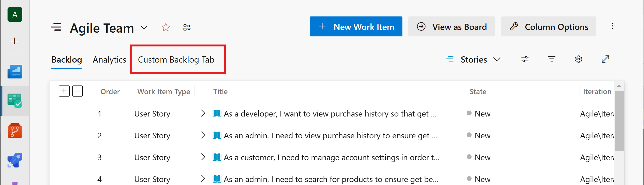The image size is (644, 185).
Task: Expand row 4 admin search products story
Action: [203, 179]
